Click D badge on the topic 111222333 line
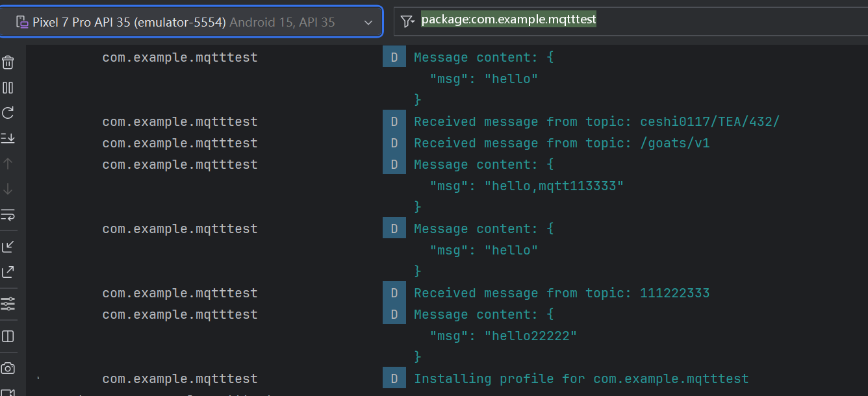The height and width of the screenshot is (396, 868). 394,293
